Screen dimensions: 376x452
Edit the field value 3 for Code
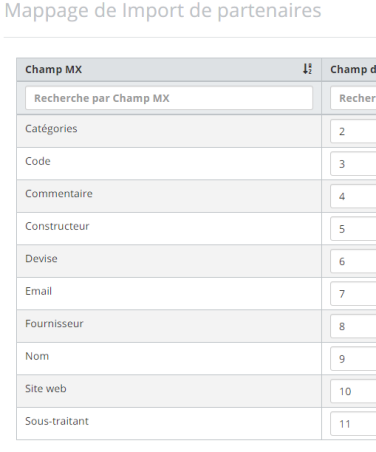pyautogui.click(x=353, y=164)
